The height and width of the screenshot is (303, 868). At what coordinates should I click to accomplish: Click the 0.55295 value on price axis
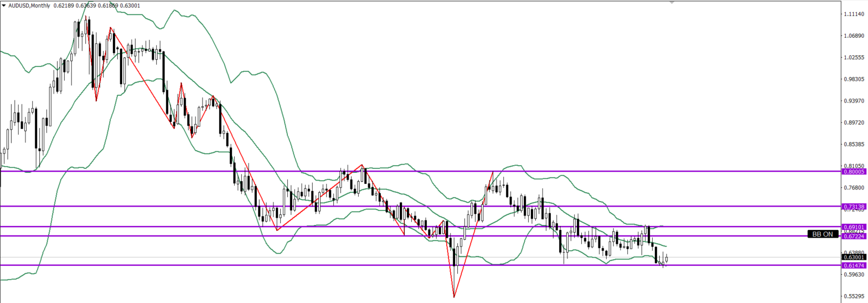[x=853, y=296]
